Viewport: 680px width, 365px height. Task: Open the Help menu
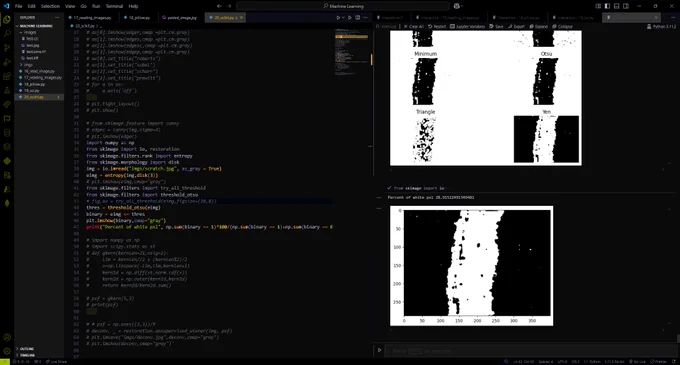coord(133,6)
